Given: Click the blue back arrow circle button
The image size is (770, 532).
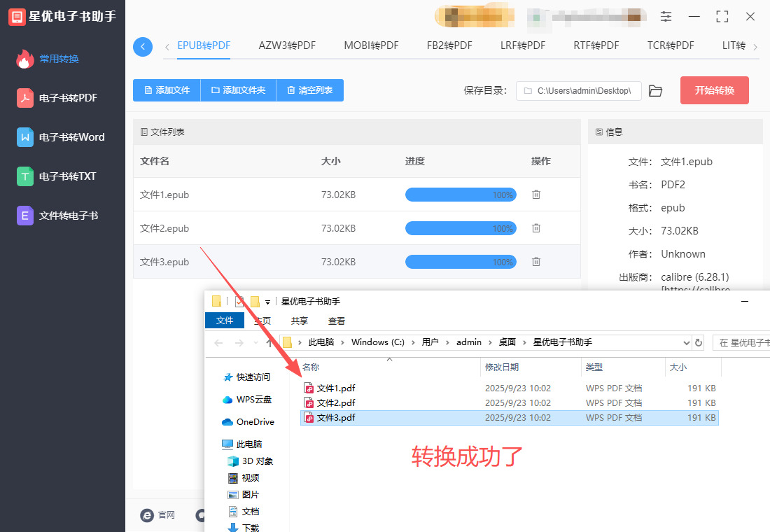Looking at the screenshot, I should 142,47.
